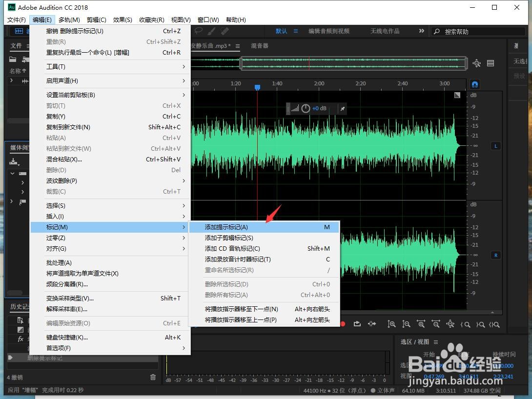Click the zoom out full reset icon
Viewport: 532px width, 399px height.
[x=450, y=324]
